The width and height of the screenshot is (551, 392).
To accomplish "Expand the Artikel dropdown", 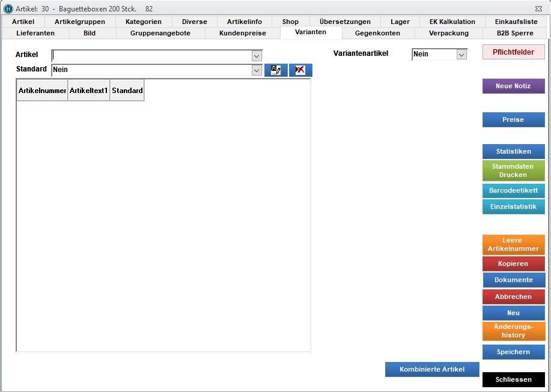I will point(257,56).
